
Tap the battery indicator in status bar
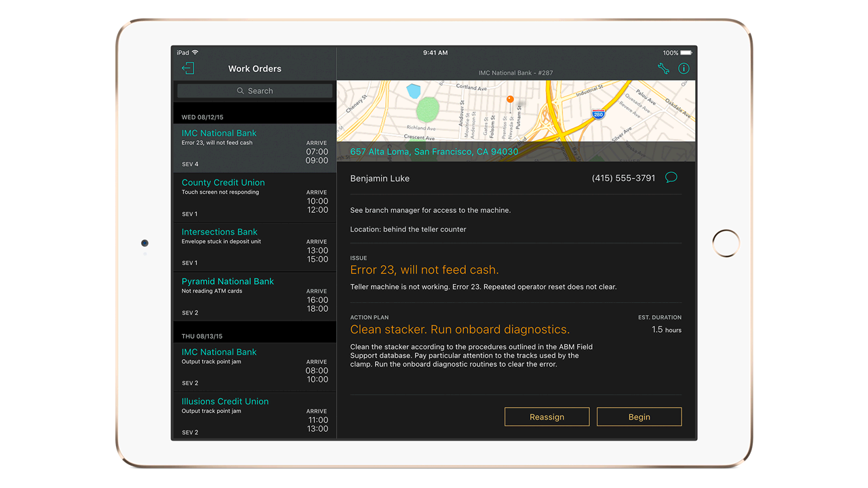(x=686, y=53)
